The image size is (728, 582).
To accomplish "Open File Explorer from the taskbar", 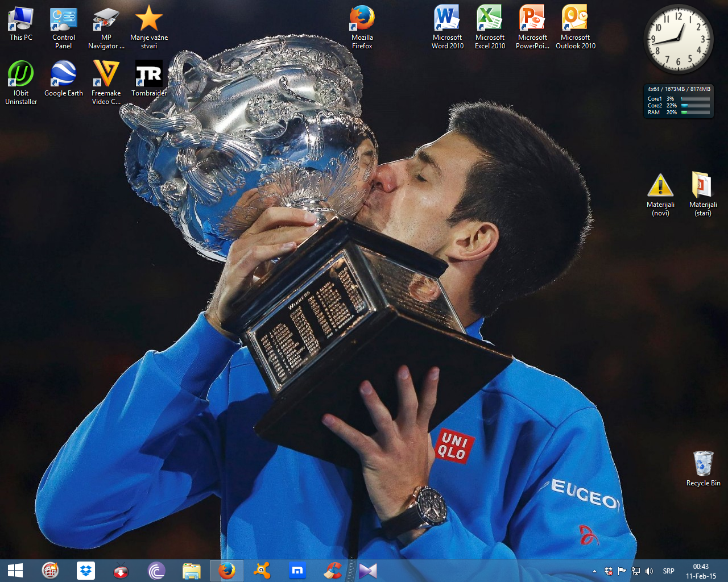I will coord(192,571).
